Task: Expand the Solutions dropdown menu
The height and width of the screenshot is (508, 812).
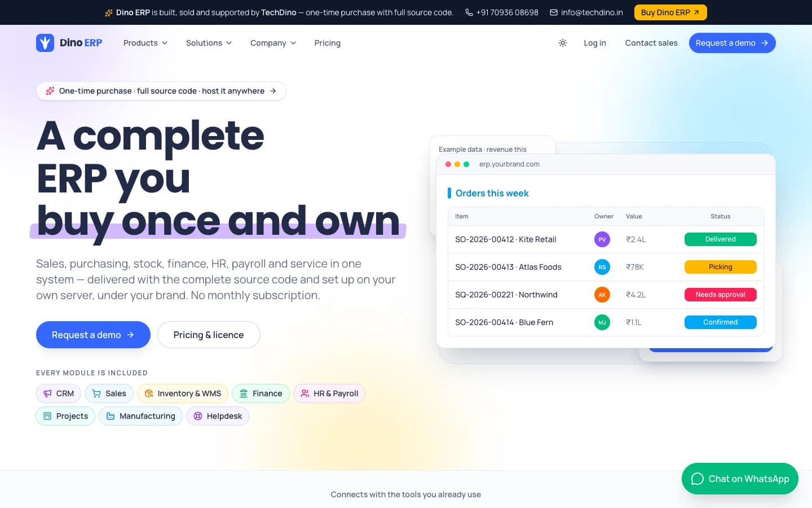Action: pyautogui.click(x=209, y=43)
